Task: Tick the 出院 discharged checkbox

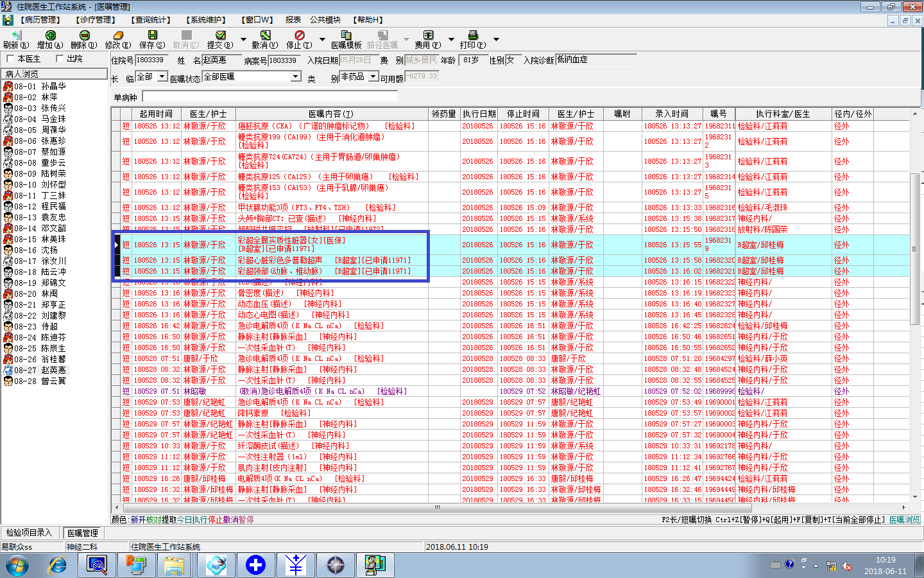Action: click(x=60, y=59)
